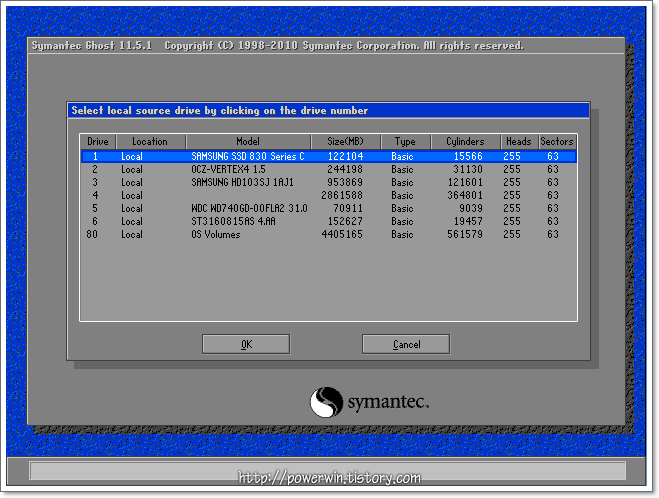
Task: Click size value 2861588
Action: 342,195
